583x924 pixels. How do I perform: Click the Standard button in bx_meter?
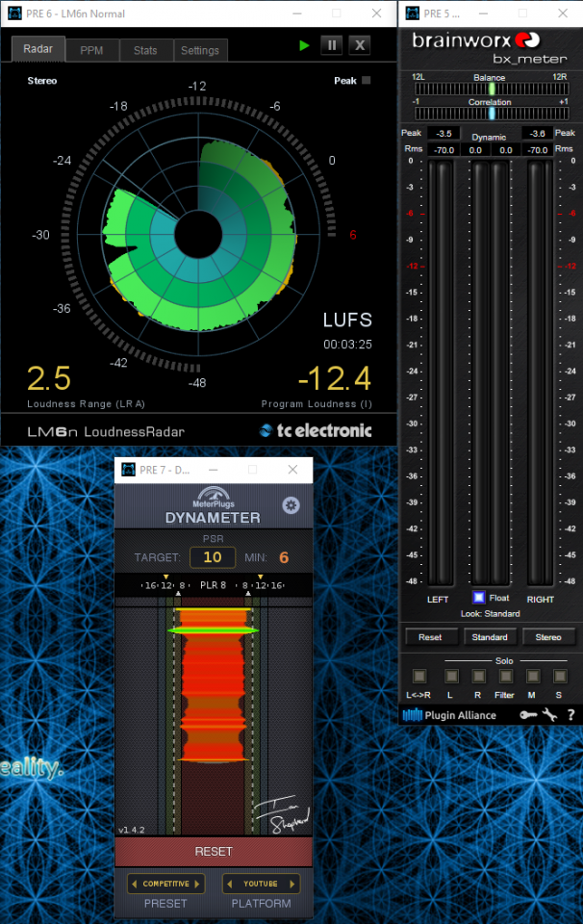(490, 637)
